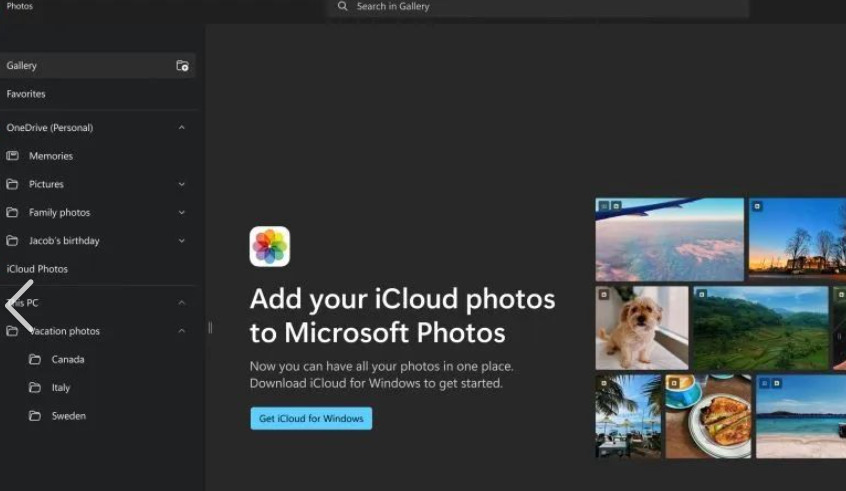Collapse the This PC section chevron
Image resolution: width=846 pixels, height=491 pixels.
pyautogui.click(x=182, y=303)
